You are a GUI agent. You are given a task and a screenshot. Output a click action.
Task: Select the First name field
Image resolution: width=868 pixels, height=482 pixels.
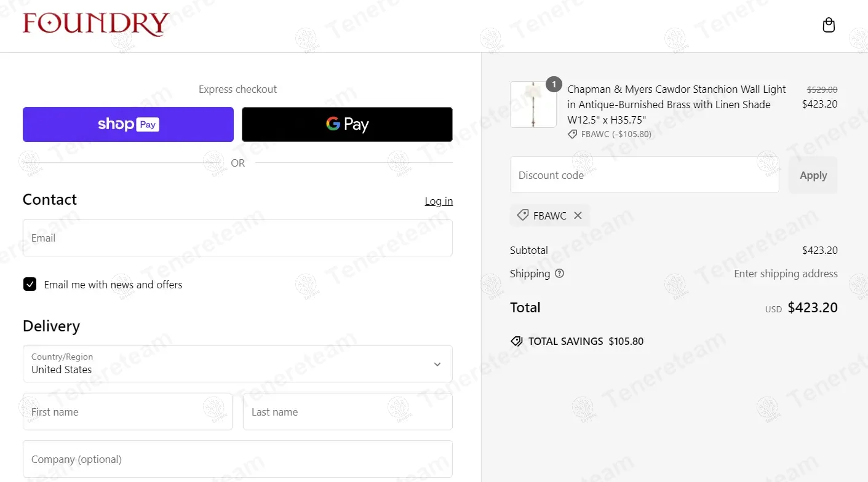pyautogui.click(x=127, y=412)
